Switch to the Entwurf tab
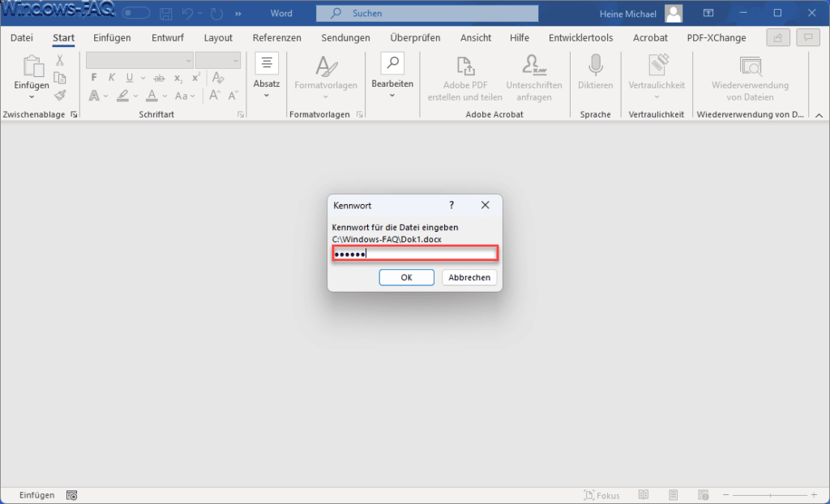830x504 pixels. pyautogui.click(x=168, y=37)
